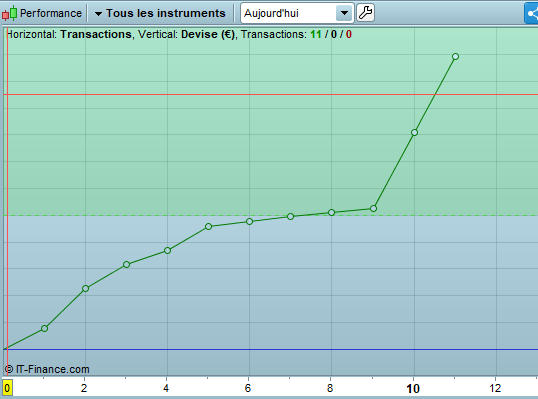Click the data point at transaction 8
This screenshot has height=399, width=538.
(331, 213)
